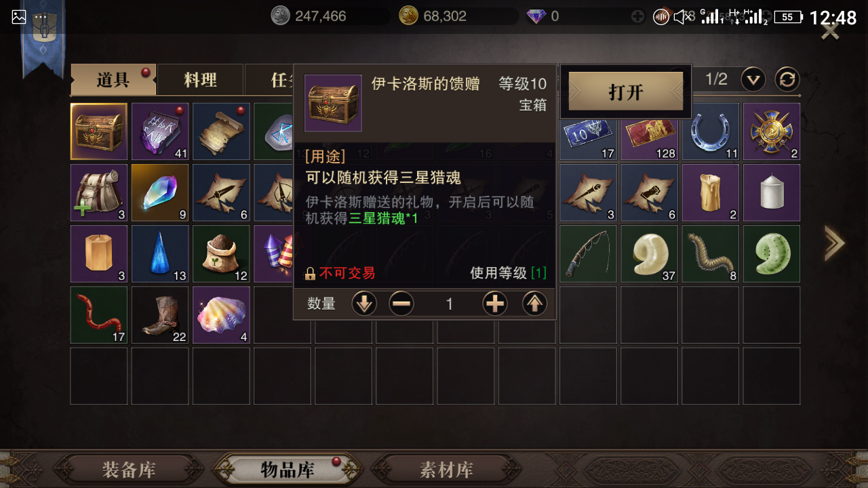Select the purple rune stone item with 41

pyautogui.click(x=160, y=131)
